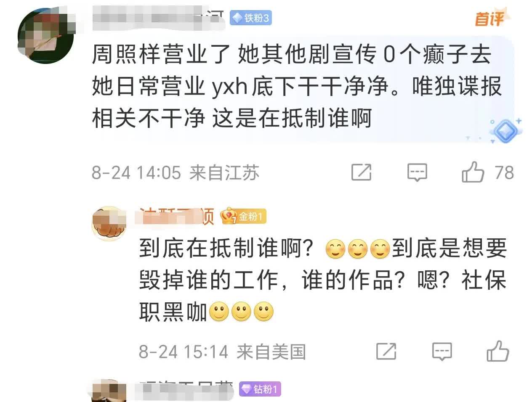This screenshot has height=402, width=532.
Task: Tap the 铁粉3 fan badge
Action: pos(251,18)
